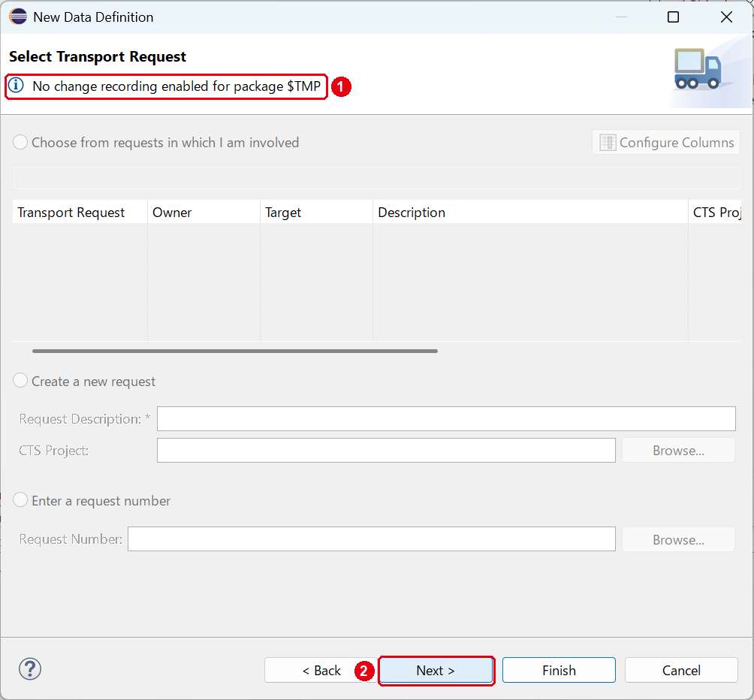Browse for a CTS Project
Image resolution: width=754 pixels, height=700 pixels.
(678, 451)
